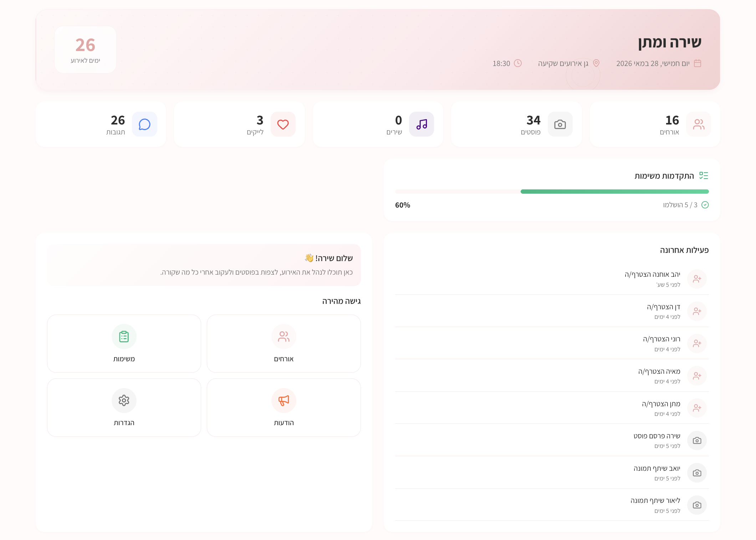Image resolution: width=756 pixels, height=540 pixels.
Task: Click the user-plus icon for יהב אוחנה
Action: pyautogui.click(x=697, y=279)
